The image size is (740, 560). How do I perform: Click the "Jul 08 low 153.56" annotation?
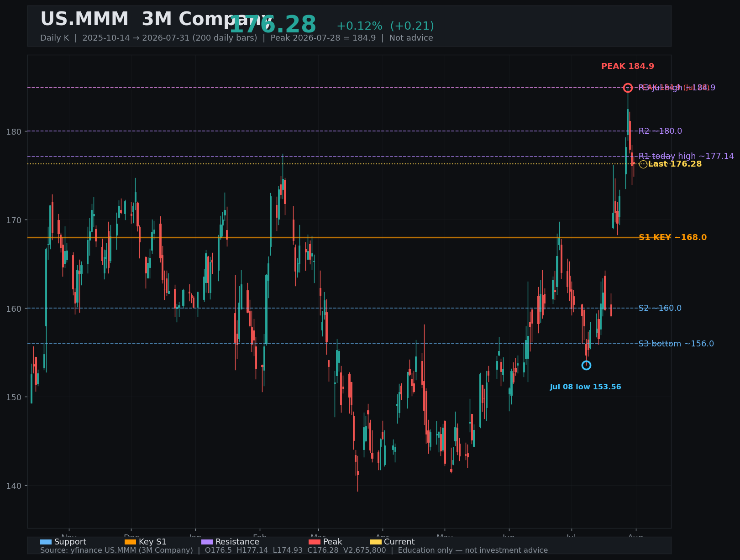click(x=585, y=387)
